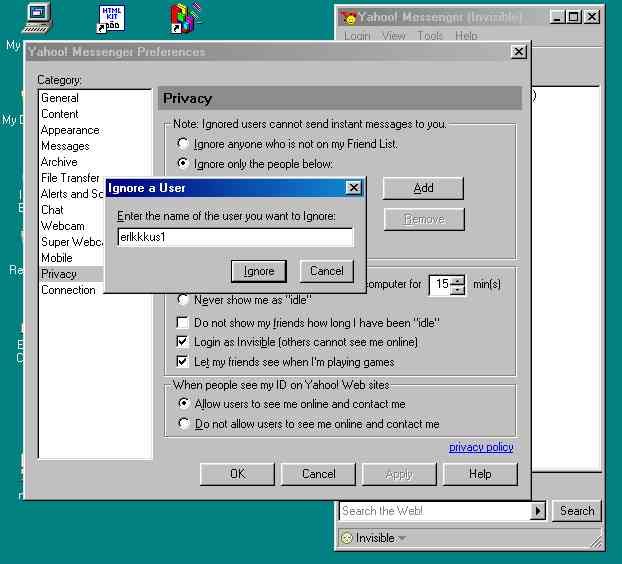Click the Help button in Preferences

480,474
